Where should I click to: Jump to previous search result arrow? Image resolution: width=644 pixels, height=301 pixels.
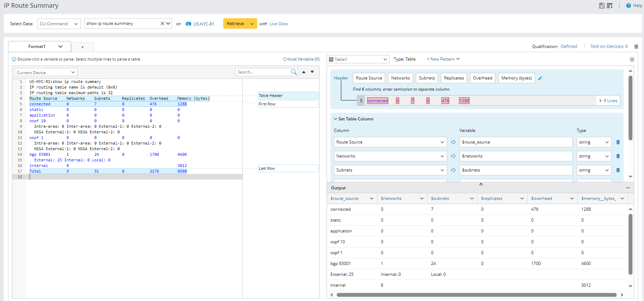[304, 72]
